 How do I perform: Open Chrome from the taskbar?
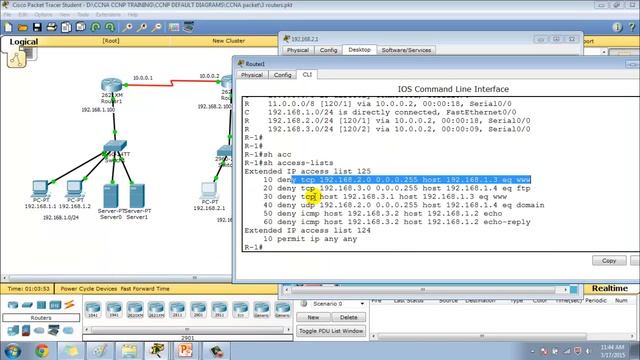pyautogui.click(x=41, y=351)
